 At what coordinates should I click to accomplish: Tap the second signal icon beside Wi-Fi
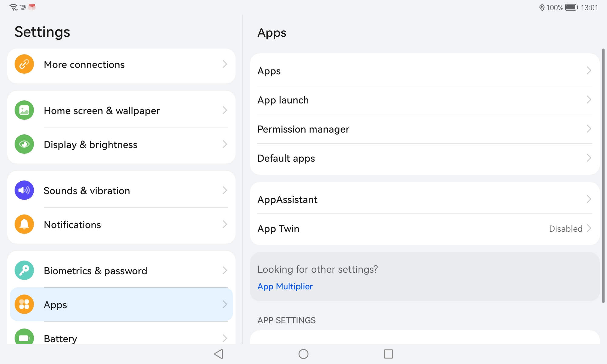click(x=23, y=8)
